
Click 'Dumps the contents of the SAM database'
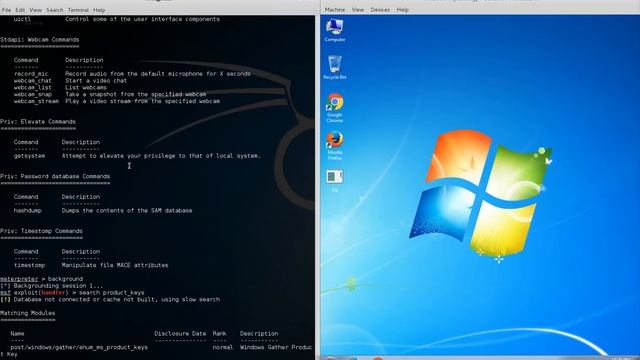[127, 211]
